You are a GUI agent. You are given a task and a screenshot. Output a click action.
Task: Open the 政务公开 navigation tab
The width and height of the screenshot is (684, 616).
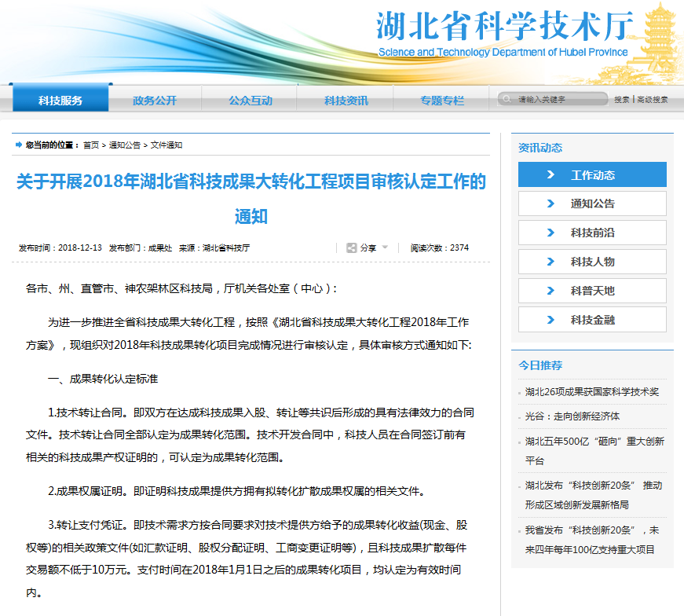coord(155,101)
